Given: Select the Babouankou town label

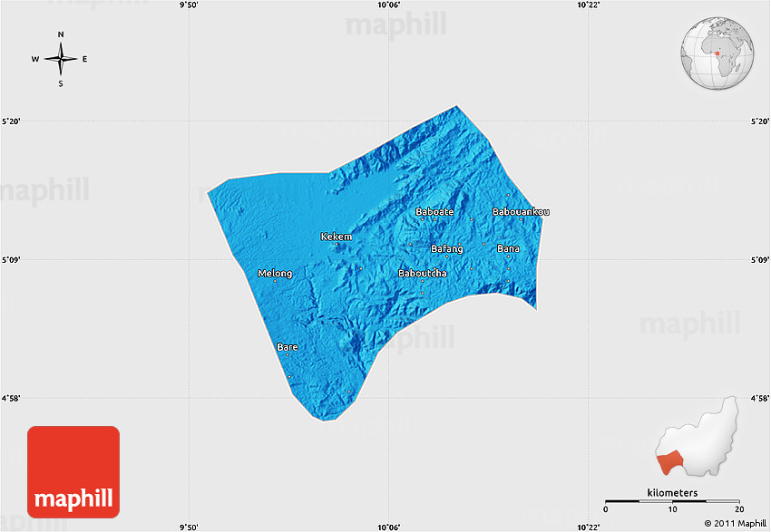Looking at the screenshot, I should point(520,212).
